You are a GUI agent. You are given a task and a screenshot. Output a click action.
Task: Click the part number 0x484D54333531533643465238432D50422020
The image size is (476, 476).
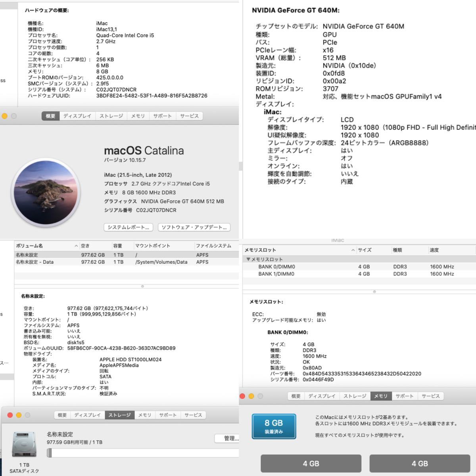point(362,374)
